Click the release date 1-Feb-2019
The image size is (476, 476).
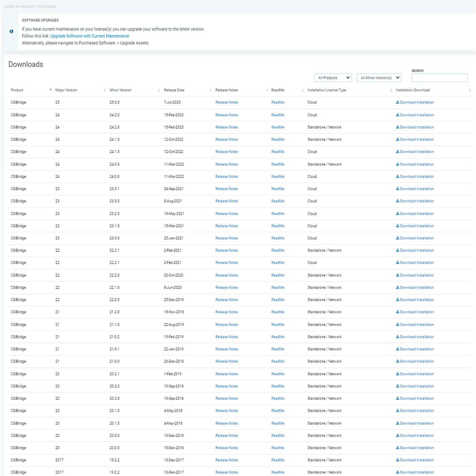point(172,373)
